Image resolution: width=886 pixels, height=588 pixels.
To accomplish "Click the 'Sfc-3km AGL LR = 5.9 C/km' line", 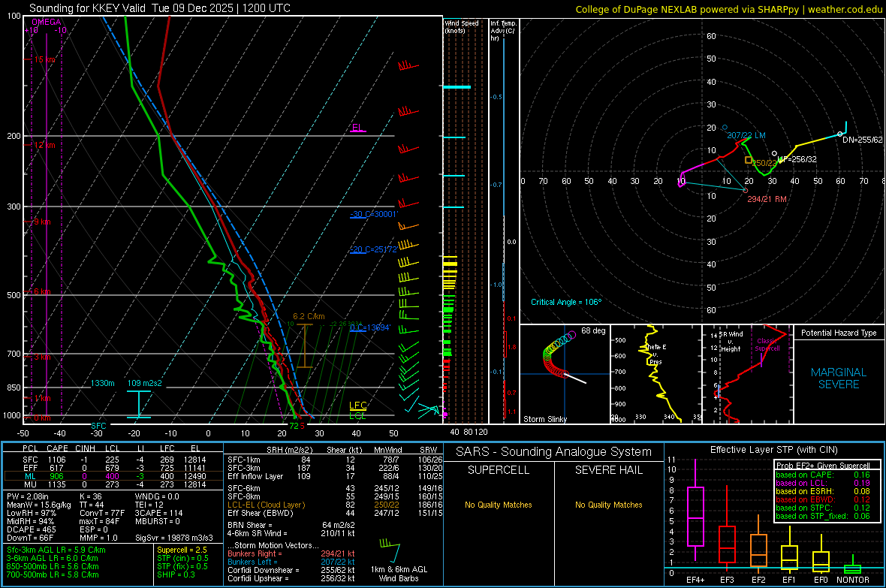I will click(56, 550).
